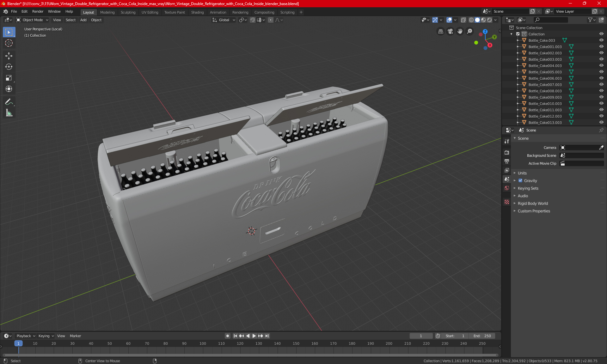This screenshot has width=607, height=364.
Task: Click the pan view hand icon
Action: click(460, 31)
